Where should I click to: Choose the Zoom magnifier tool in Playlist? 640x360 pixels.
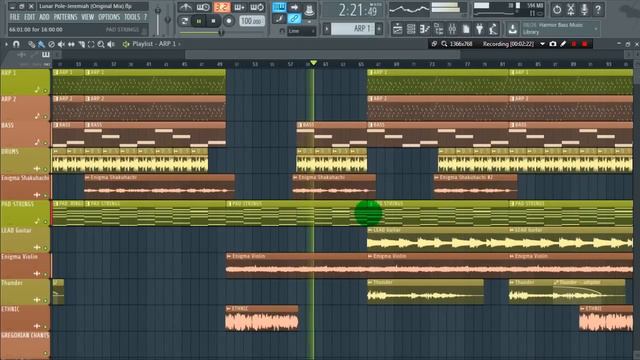tap(101, 44)
